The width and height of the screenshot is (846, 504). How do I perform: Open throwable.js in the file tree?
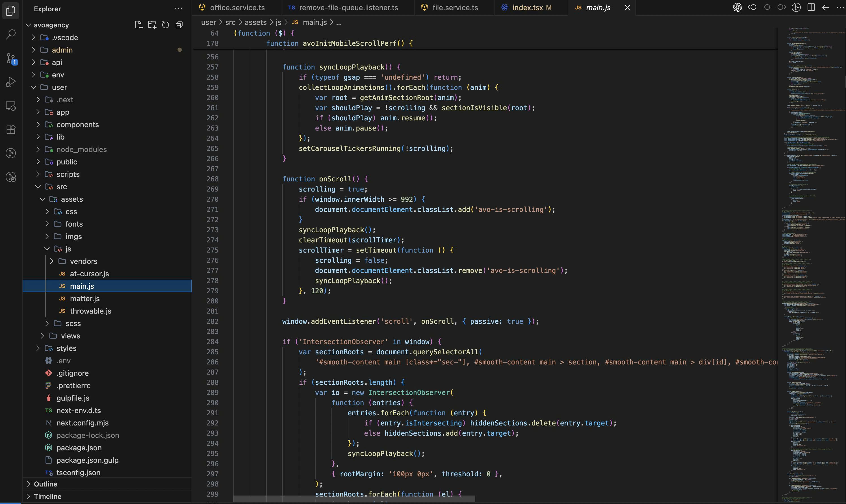tap(107, 311)
